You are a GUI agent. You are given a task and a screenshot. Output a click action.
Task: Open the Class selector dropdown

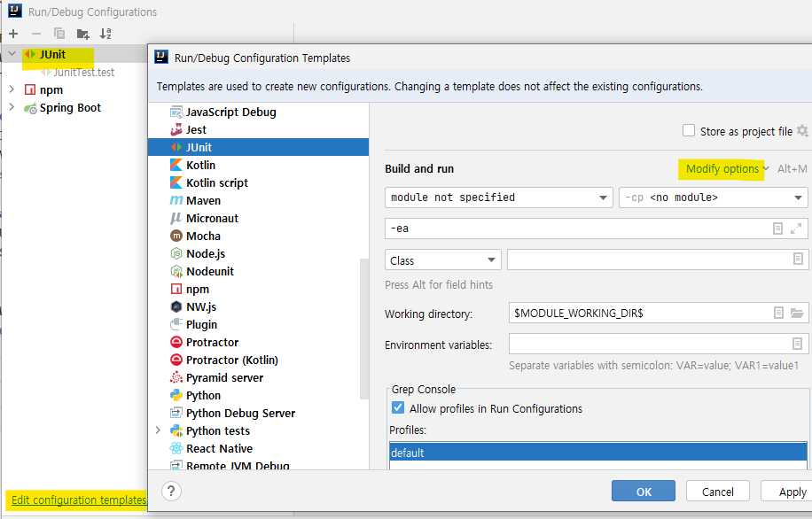(x=442, y=259)
